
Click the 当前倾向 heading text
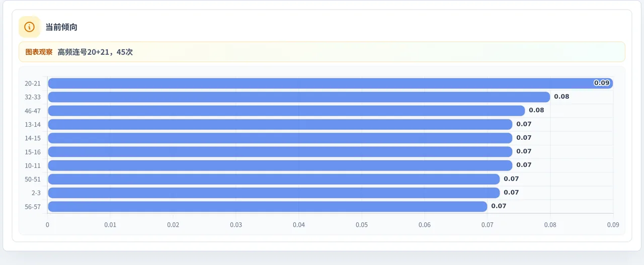tap(61, 27)
